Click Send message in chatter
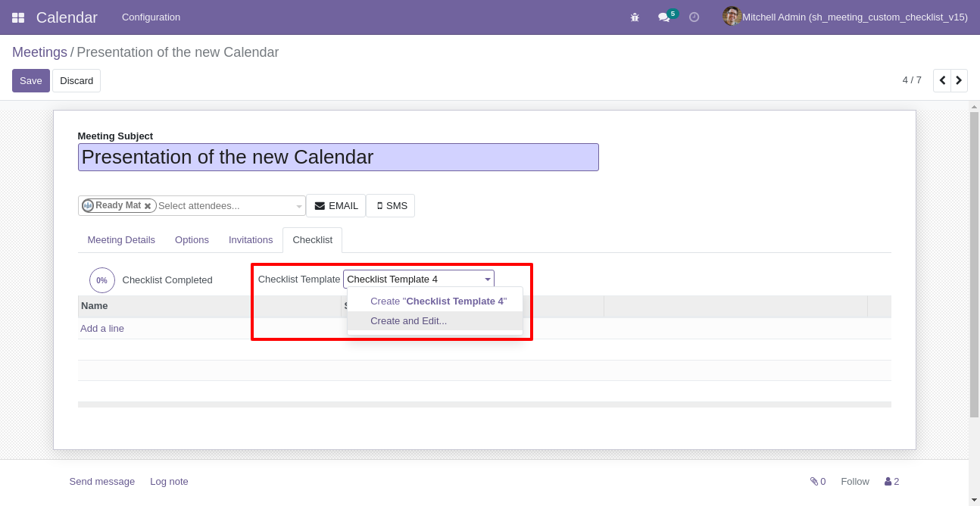 [101, 482]
